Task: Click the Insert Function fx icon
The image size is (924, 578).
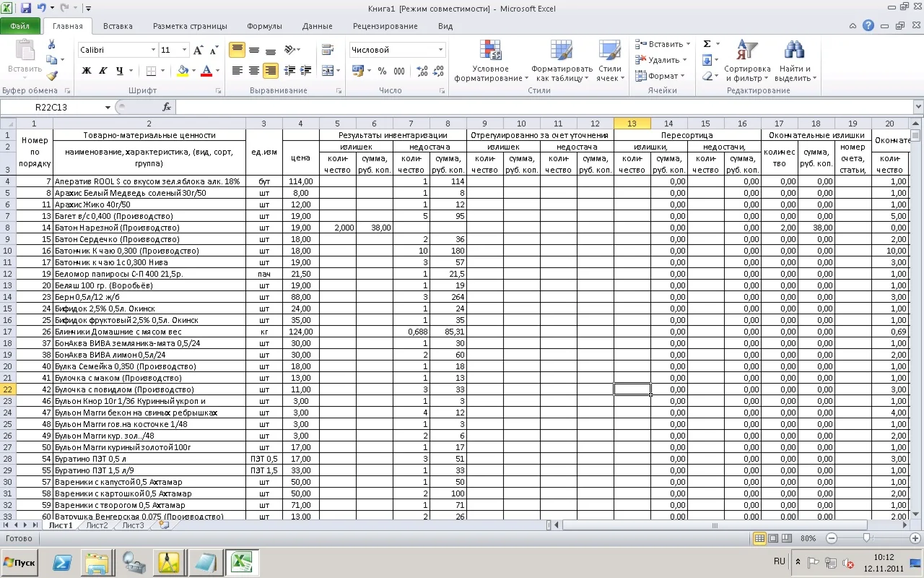Action: (x=166, y=106)
